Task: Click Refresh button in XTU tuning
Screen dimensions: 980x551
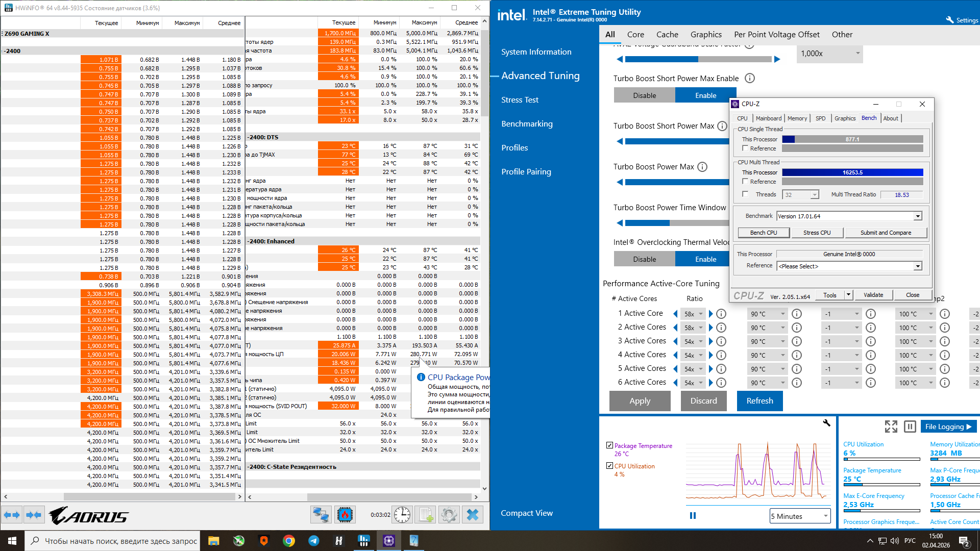Action: pos(759,401)
